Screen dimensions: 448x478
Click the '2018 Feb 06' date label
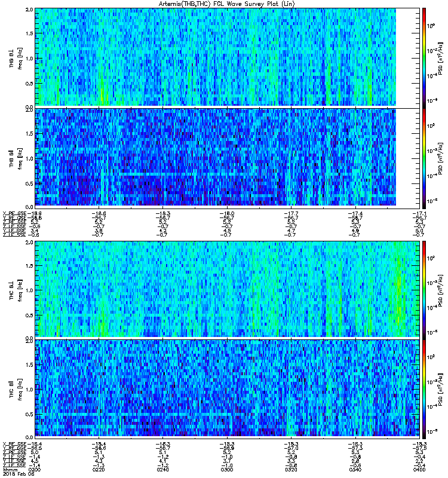(x=19, y=474)
